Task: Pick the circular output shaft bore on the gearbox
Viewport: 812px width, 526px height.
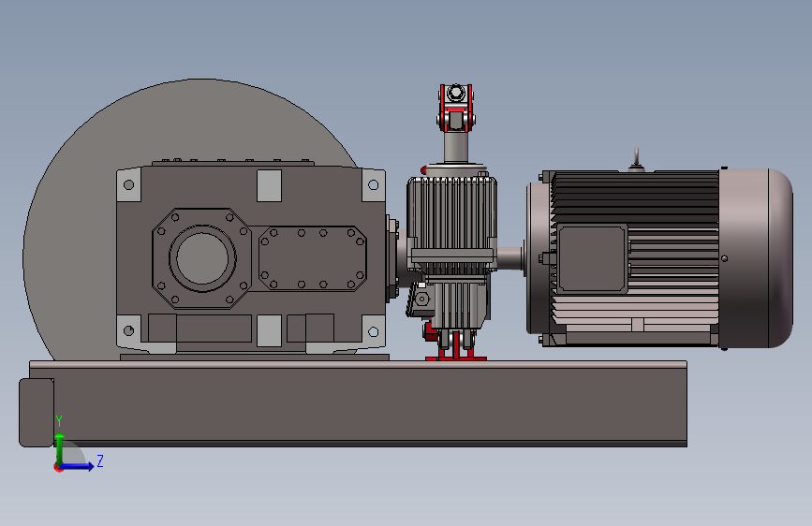Action: point(202,257)
